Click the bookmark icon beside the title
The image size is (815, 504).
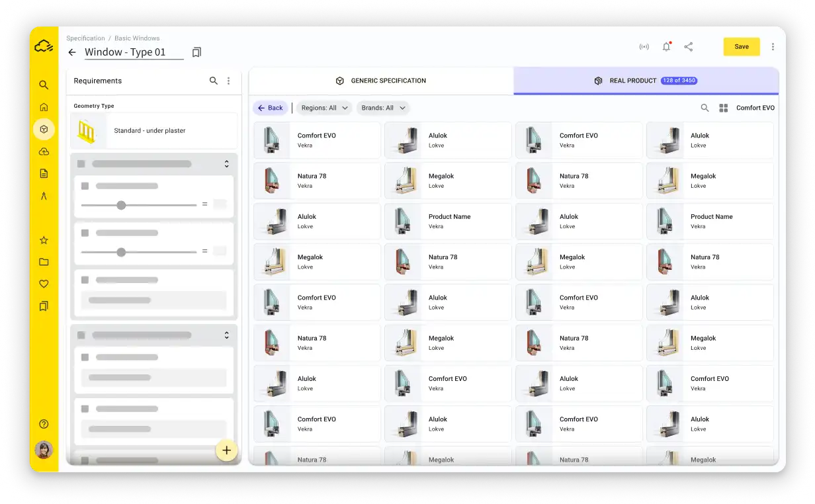(196, 52)
